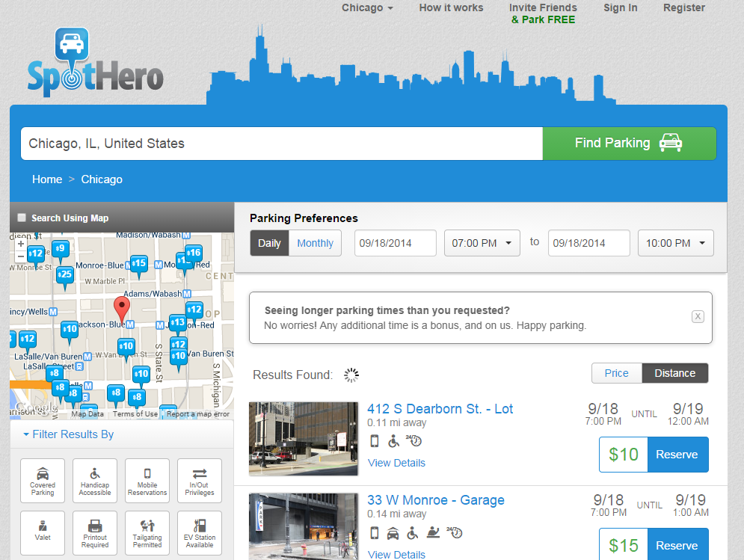Open 33 W Monroe - Garage title
744x560 pixels.
coord(436,500)
